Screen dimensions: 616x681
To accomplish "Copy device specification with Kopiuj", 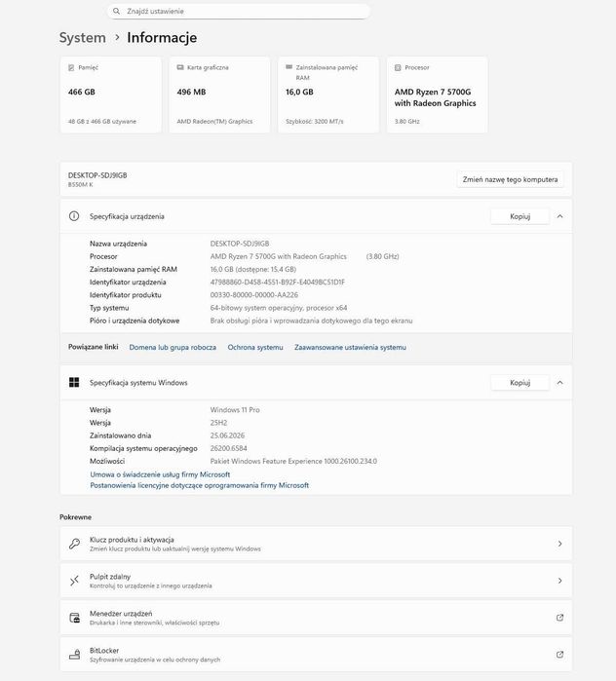I will coord(520,216).
